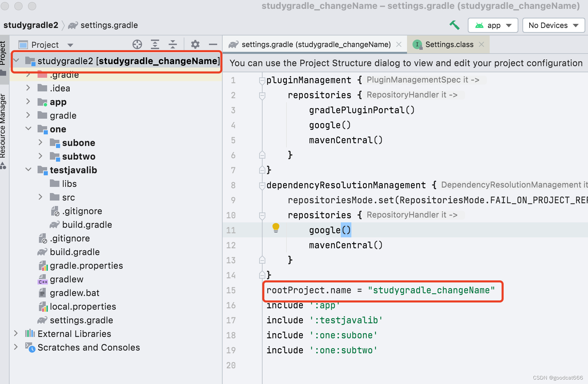Expand the gradle folder

[x=28, y=115]
